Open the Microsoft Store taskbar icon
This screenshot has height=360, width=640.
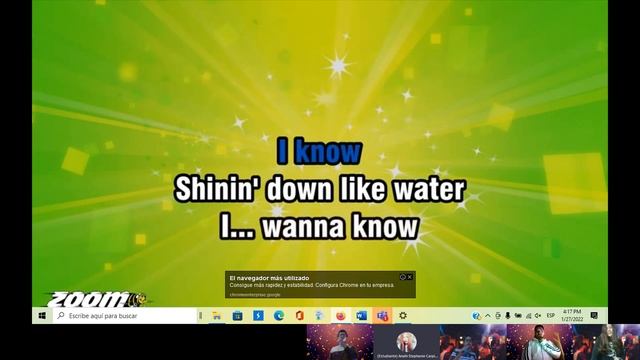tap(238, 316)
